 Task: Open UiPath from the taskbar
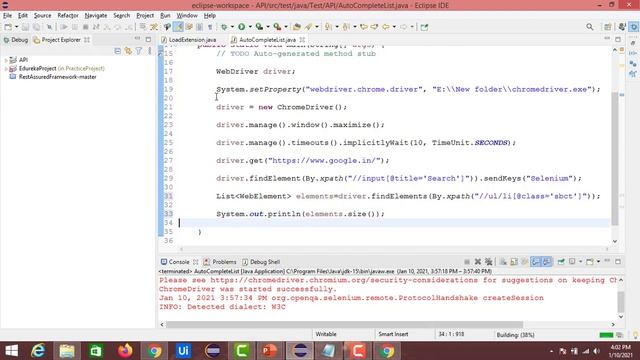pos(183,351)
